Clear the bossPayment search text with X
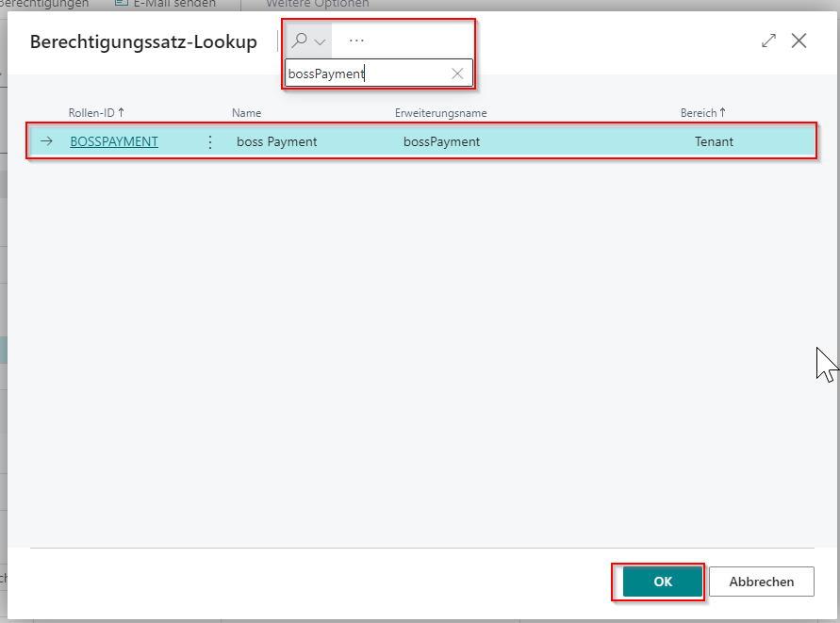Screen dimensions: 840x623 click(x=457, y=74)
